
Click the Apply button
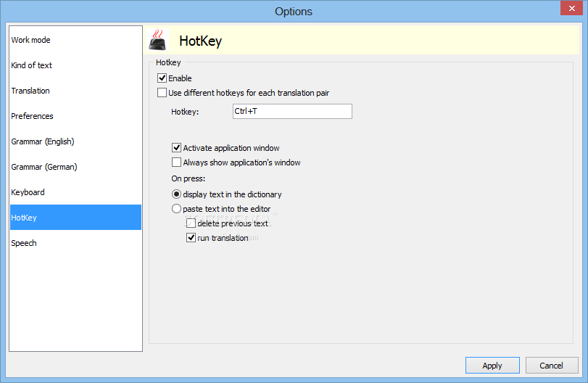(x=492, y=366)
